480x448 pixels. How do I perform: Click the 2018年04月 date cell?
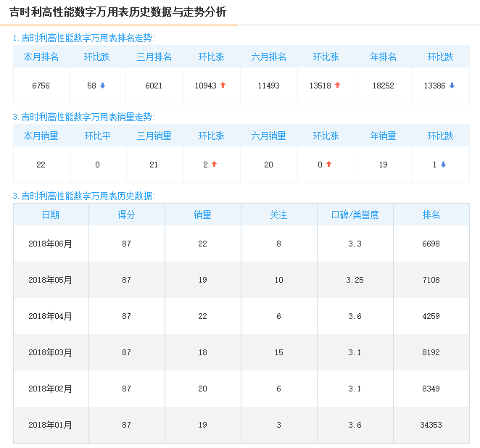[x=51, y=316]
